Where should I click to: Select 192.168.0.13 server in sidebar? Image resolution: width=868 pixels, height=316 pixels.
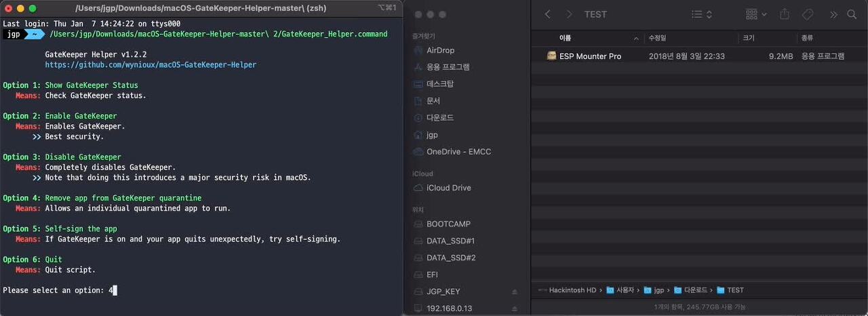(449, 309)
